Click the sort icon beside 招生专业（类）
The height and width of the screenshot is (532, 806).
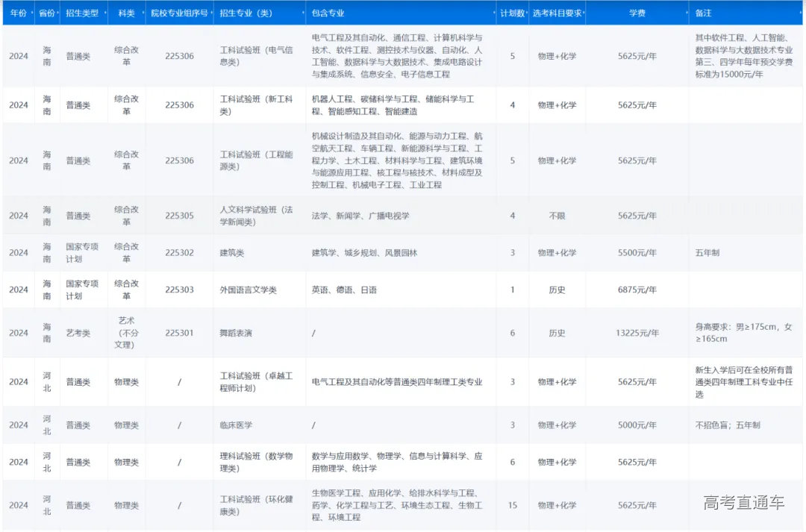pyautogui.click(x=302, y=13)
